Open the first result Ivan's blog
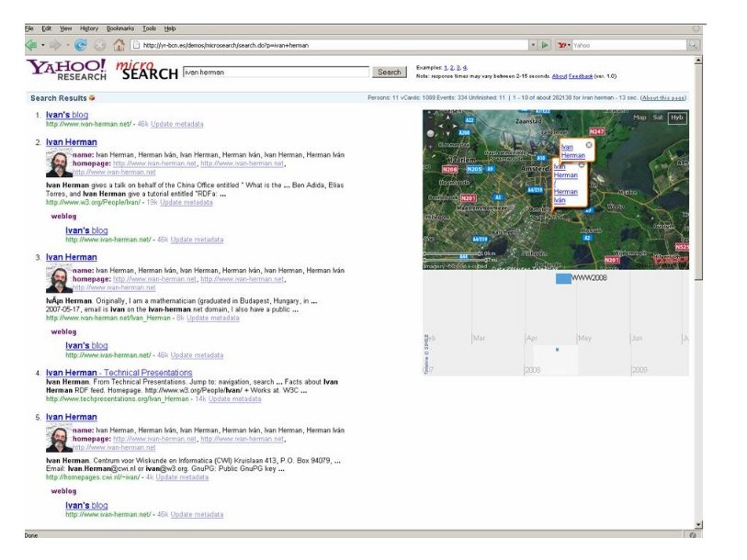The height and width of the screenshot is (560, 747). pos(67,115)
